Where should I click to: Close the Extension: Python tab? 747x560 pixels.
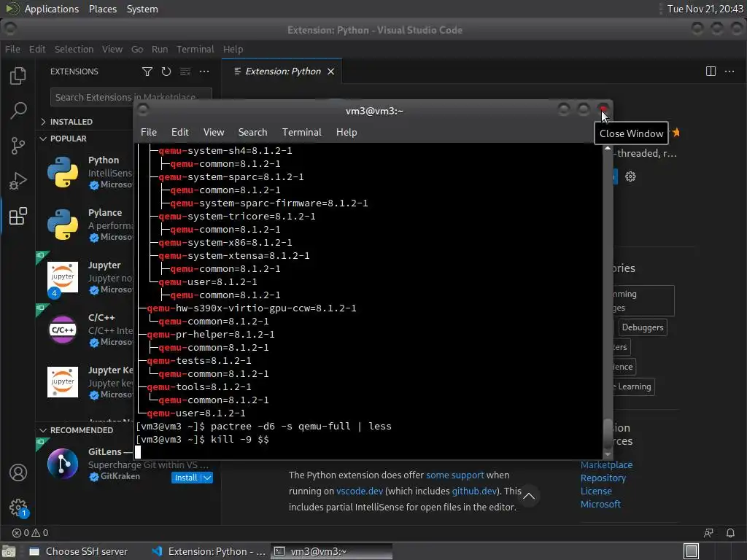[330, 71]
